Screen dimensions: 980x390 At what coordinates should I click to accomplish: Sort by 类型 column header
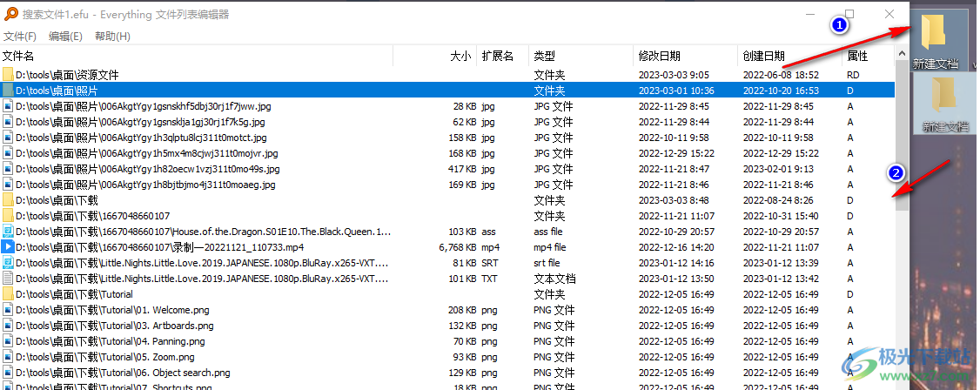[x=581, y=56]
